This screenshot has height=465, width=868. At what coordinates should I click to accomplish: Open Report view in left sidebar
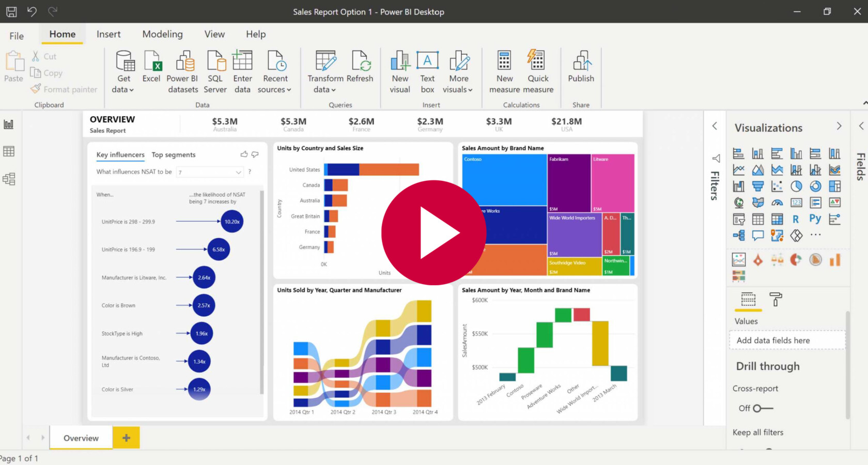point(9,124)
